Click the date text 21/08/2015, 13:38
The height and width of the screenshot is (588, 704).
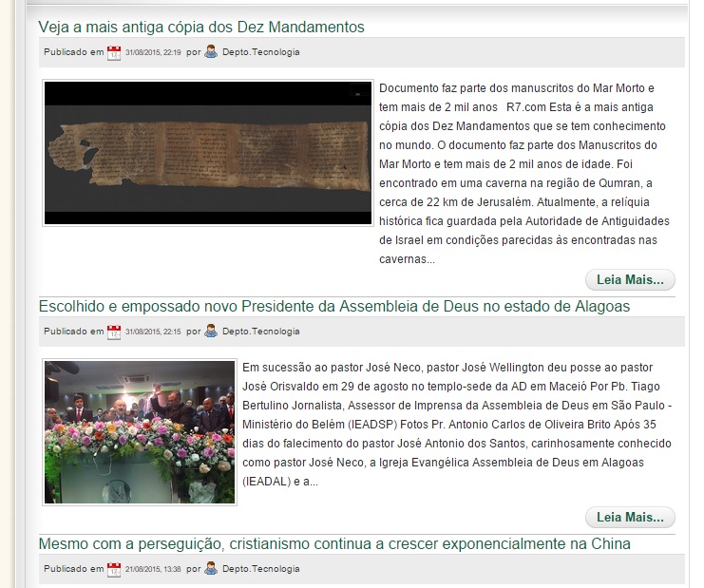[x=153, y=569]
